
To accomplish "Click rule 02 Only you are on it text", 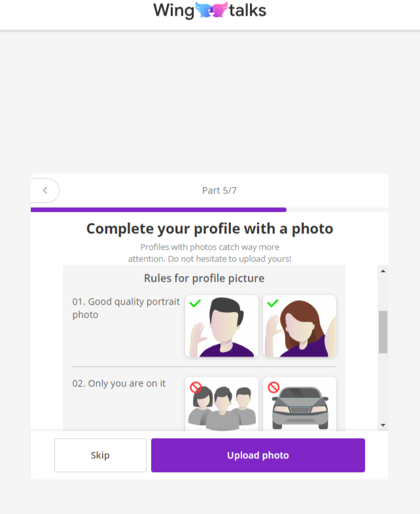I will click(x=119, y=383).
